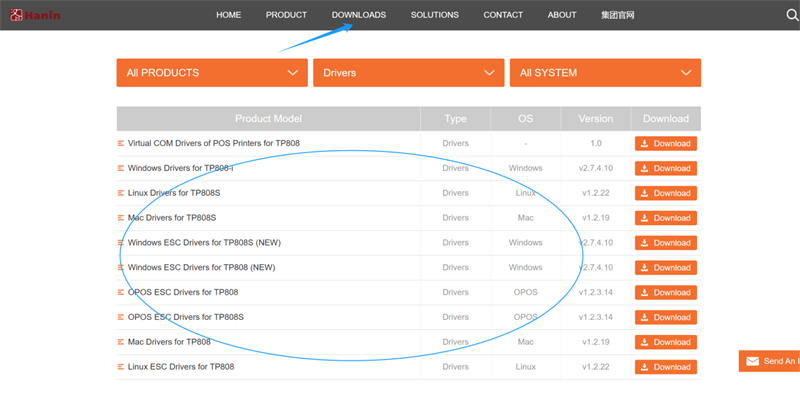Go to HOME in navigation
The width and height of the screenshot is (800, 405).
(x=228, y=15)
